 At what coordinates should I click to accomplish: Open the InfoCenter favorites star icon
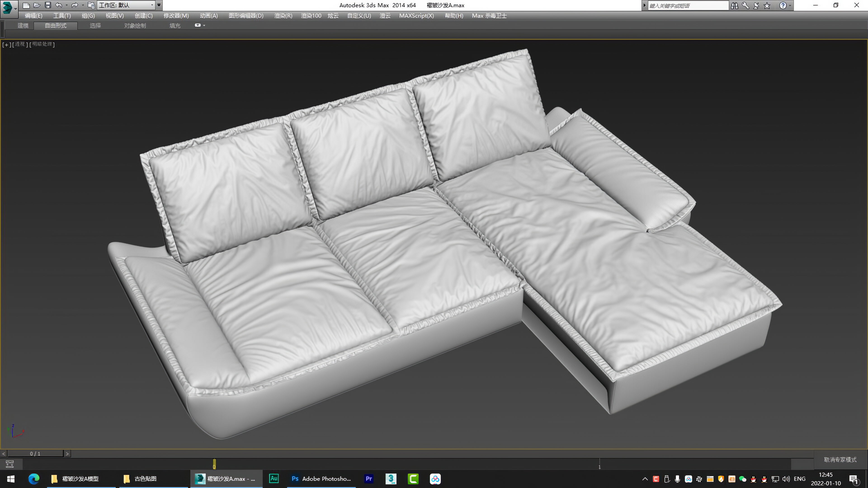(x=767, y=5)
